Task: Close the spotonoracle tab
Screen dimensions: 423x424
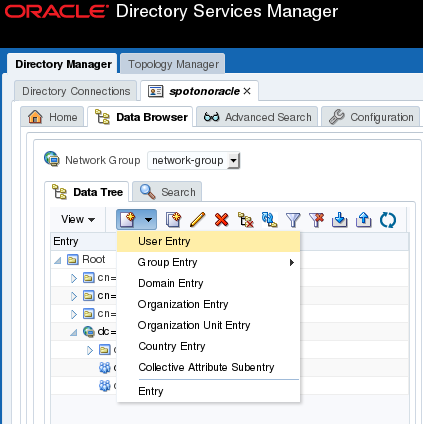Action: 247,91
